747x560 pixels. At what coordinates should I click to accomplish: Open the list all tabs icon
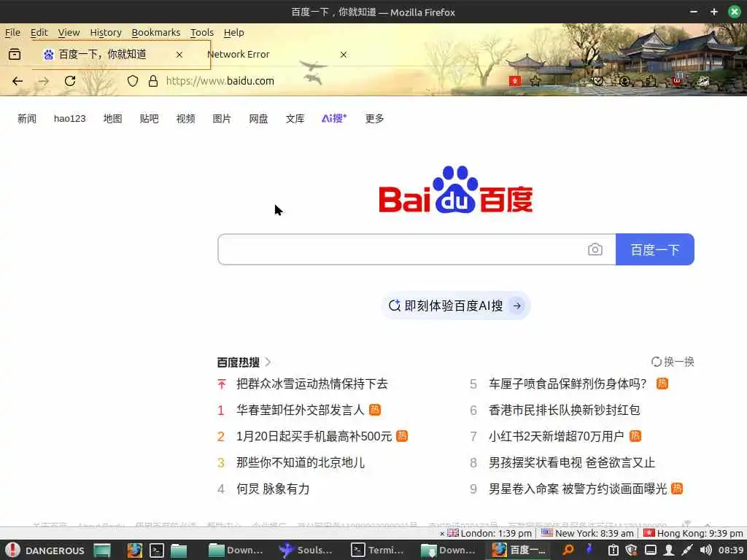(15, 54)
